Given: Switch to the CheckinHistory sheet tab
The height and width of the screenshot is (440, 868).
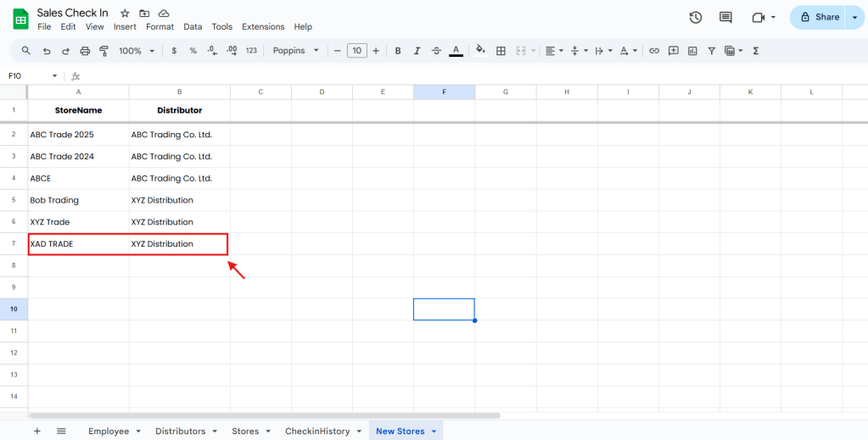Looking at the screenshot, I should pos(317,431).
